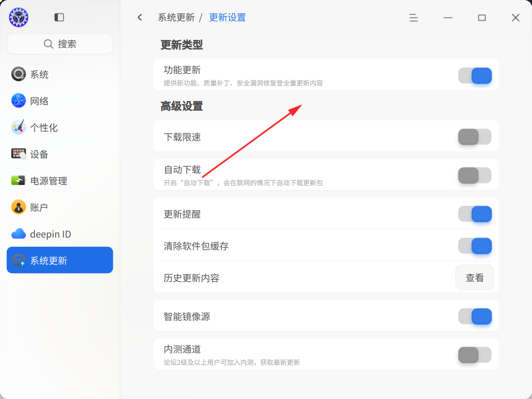Click the 历史更新内容 label
Screen dimensions: 532x399
[x=192, y=278]
